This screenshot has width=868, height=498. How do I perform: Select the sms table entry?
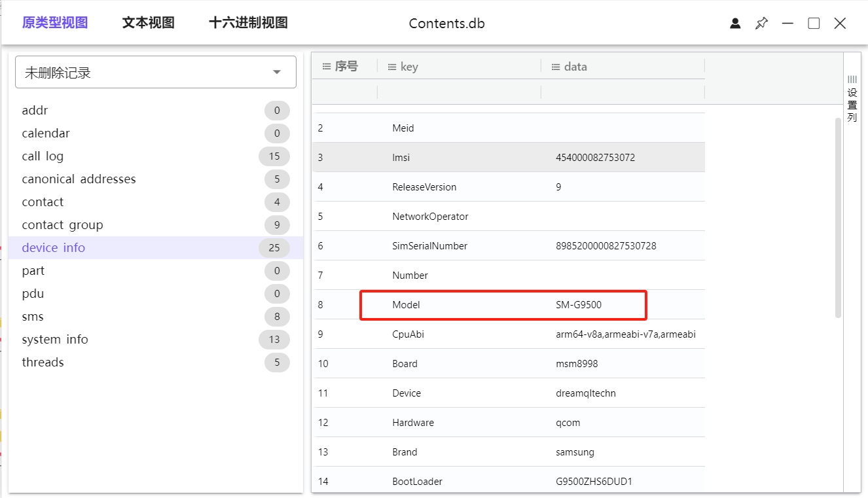tap(33, 317)
